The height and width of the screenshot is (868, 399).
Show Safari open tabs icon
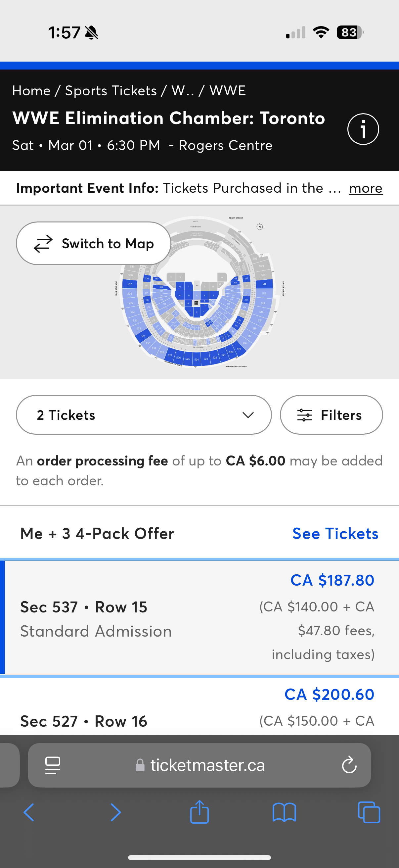(x=369, y=812)
